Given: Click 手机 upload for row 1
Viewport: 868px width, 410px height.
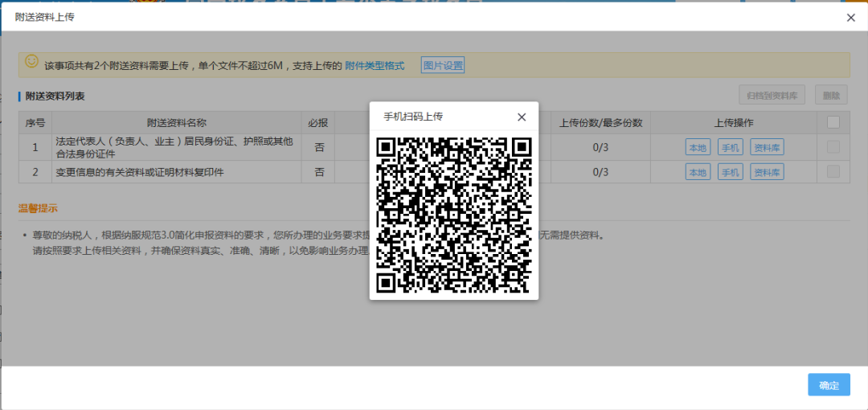Looking at the screenshot, I should point(730,147).
